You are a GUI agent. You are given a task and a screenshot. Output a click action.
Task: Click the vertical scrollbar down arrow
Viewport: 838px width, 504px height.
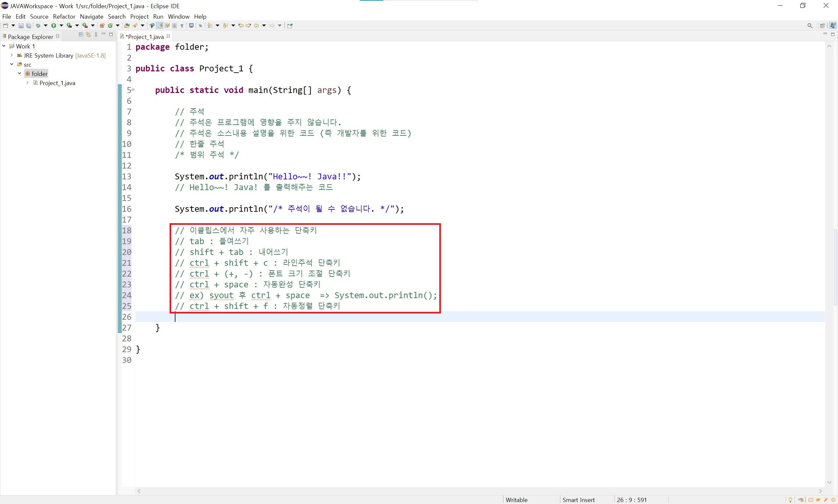[829, 482]
